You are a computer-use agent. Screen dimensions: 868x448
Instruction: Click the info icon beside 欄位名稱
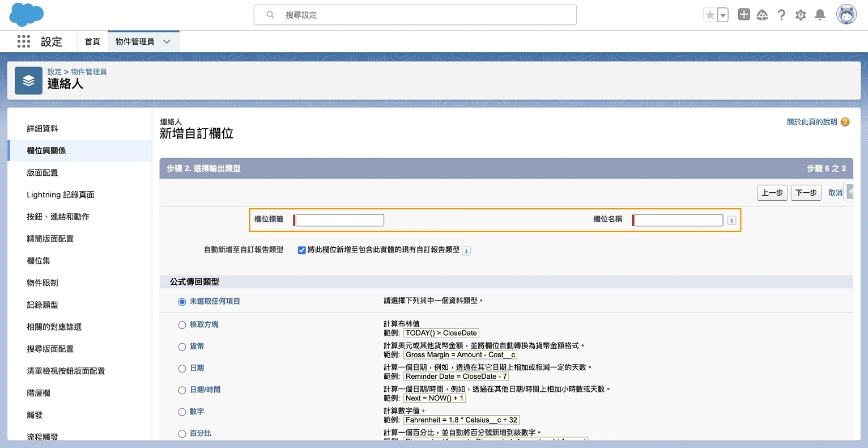730,220
